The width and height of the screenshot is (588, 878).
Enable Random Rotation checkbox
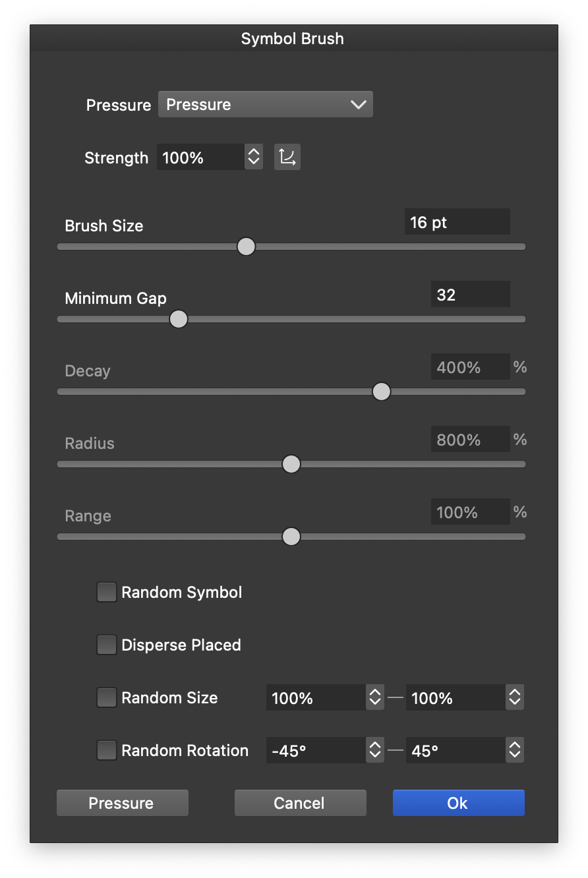pyautogui.click(x=107, y=750)
